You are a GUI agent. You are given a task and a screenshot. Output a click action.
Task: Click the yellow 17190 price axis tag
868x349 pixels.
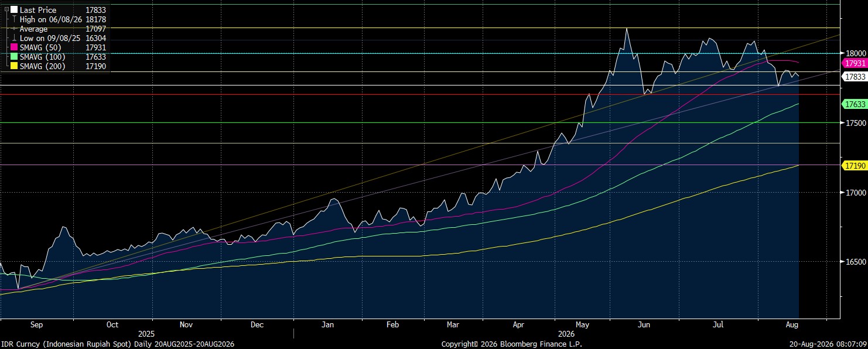point(854,166)
